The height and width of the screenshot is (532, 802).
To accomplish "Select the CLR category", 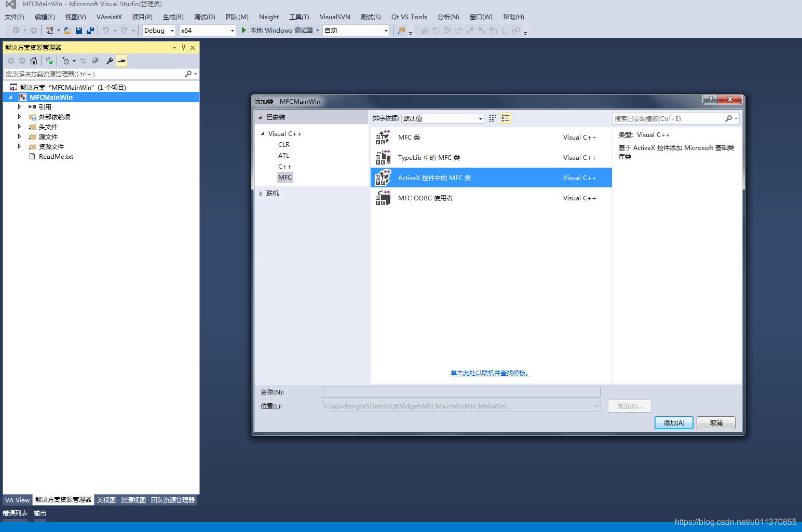I will (284, 145).
